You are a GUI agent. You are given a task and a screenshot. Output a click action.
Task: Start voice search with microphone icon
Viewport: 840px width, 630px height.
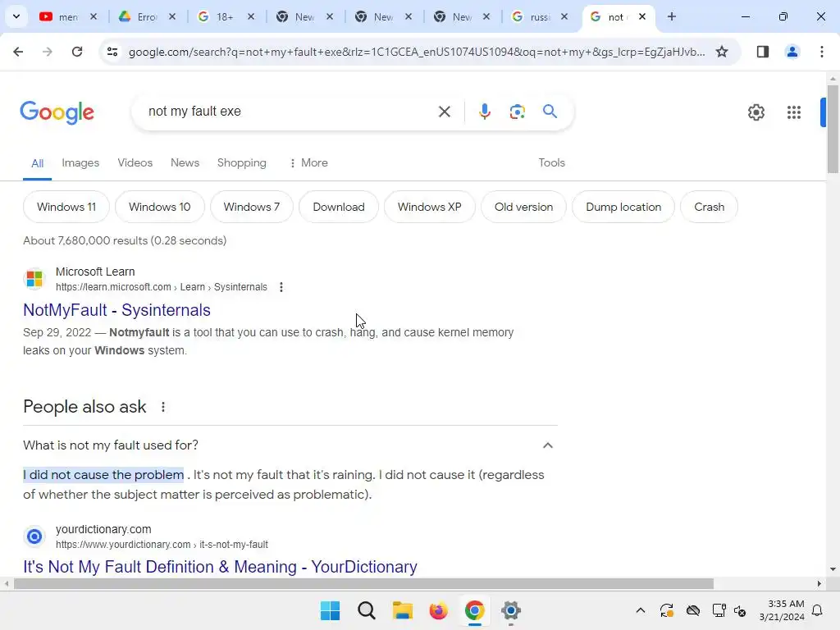click(484, 112)
